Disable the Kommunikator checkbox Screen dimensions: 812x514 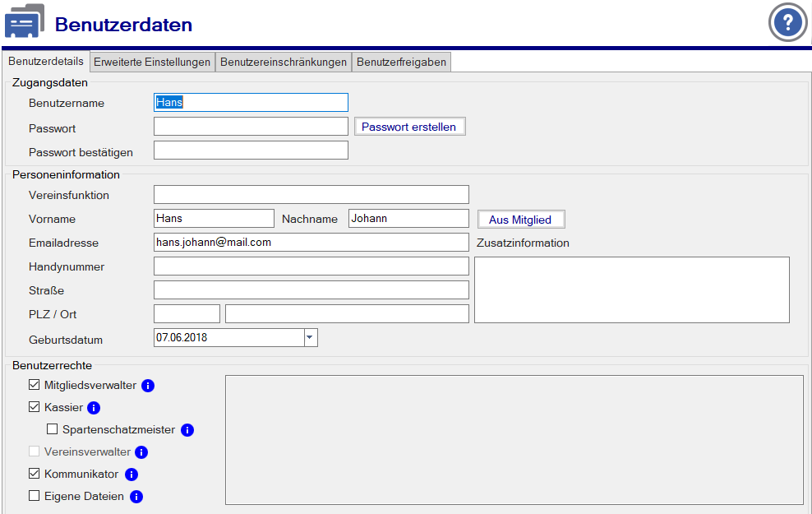(34, 474)
